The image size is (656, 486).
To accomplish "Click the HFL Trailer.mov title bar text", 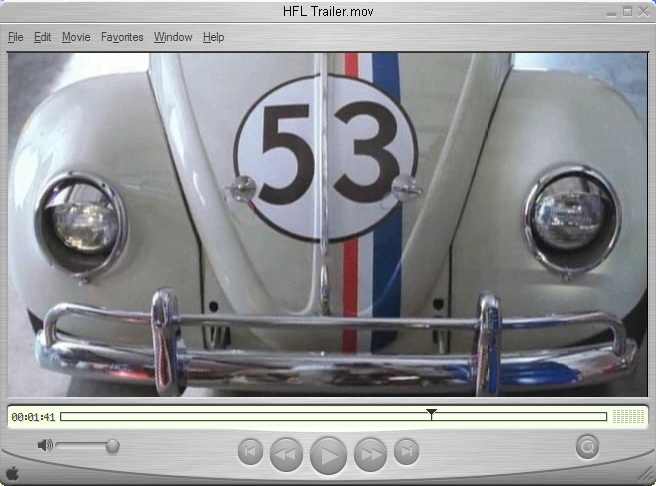I will pyautogui.click(x=328, y=11).
